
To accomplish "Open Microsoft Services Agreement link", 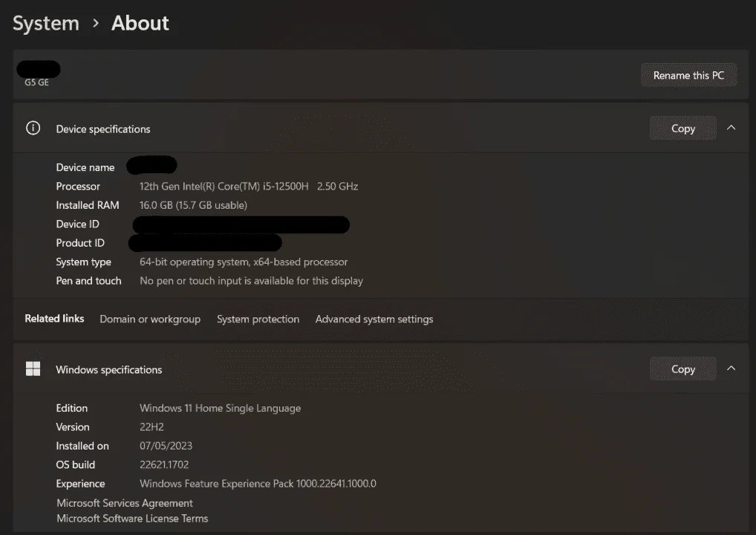I will [x=125, y=503].
